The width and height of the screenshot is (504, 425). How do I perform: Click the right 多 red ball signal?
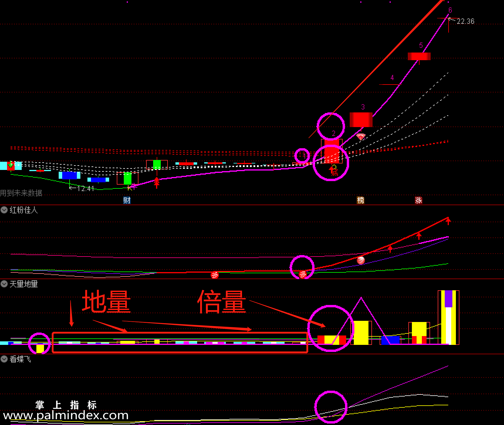(302, 274)
